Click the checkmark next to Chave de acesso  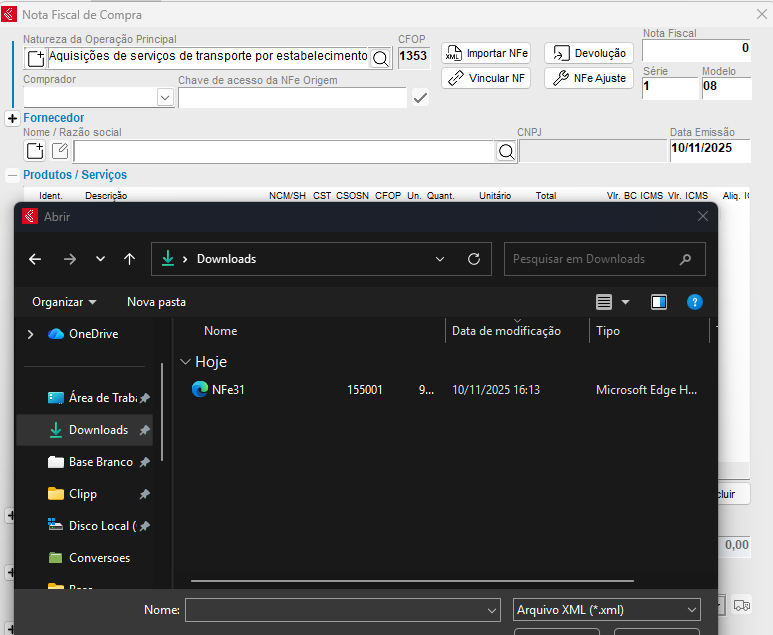420,97
